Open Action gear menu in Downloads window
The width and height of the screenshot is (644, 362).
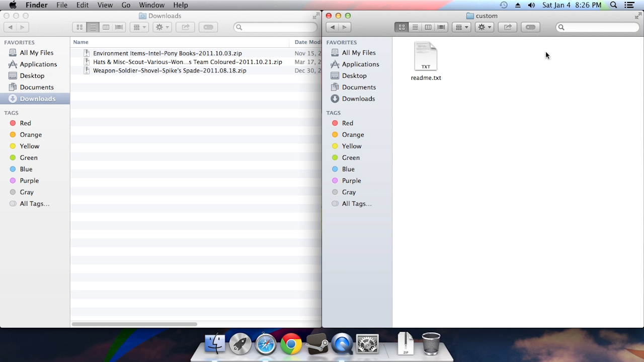(162, 27)
